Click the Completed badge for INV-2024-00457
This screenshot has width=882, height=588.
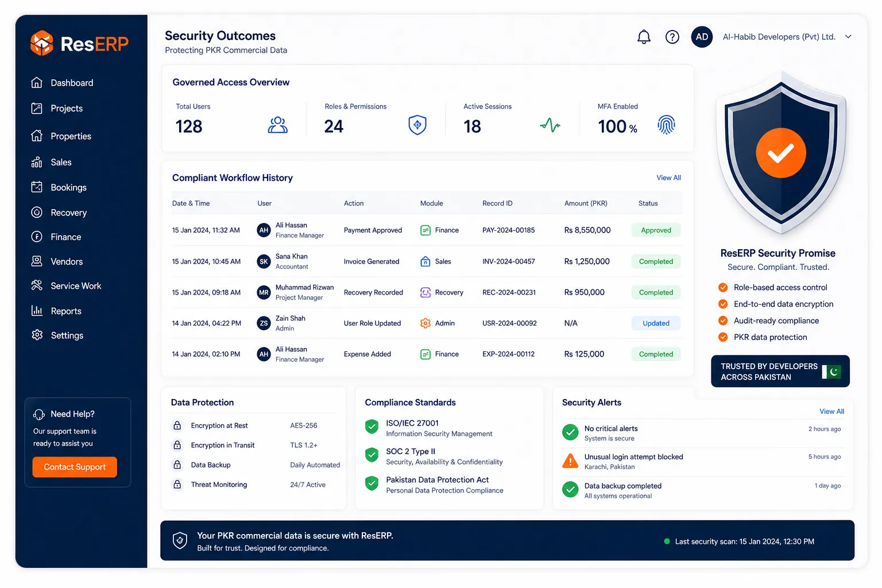pyautogui.click(x=656, y=261)
